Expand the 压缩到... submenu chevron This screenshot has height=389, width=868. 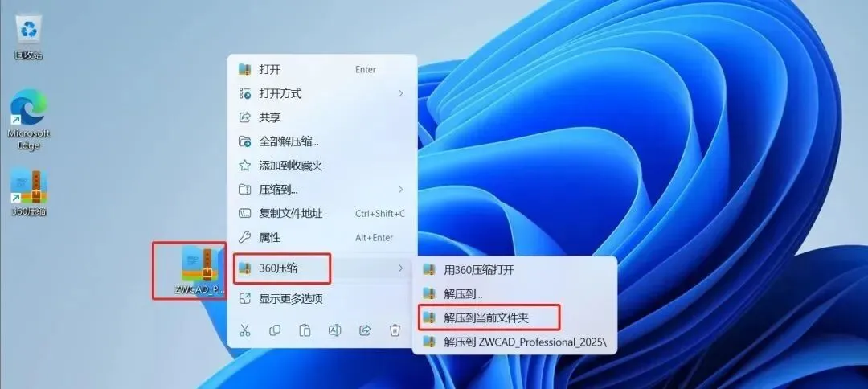[401, 189]
